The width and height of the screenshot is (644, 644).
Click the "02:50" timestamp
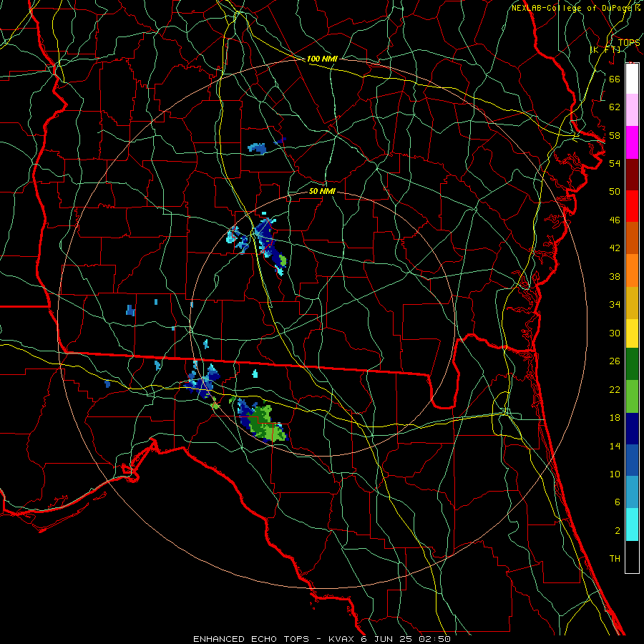434,639
